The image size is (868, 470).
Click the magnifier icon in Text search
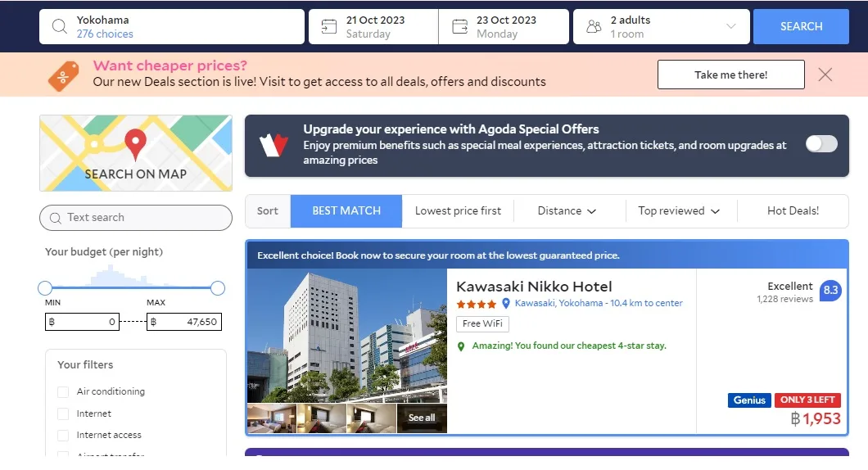56,218
